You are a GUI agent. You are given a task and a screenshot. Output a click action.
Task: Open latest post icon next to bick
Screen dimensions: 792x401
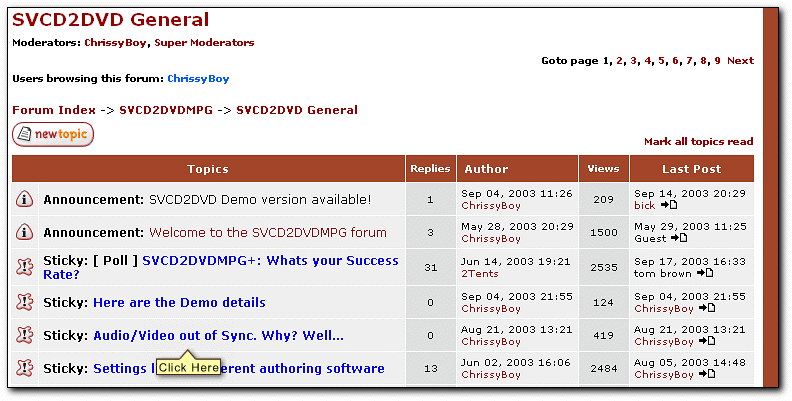(669, 205)
